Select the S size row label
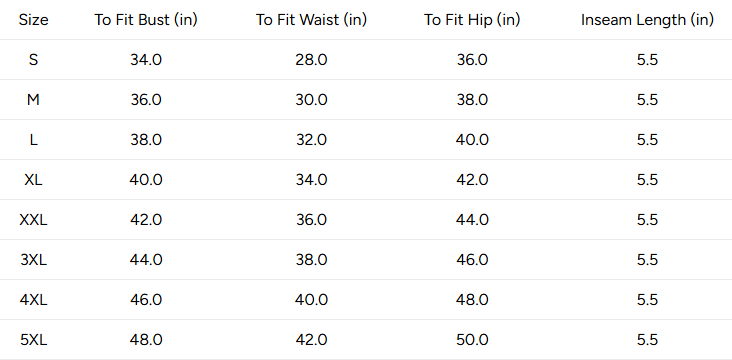Viewport: 732px width, 360px height. (33, 60)
